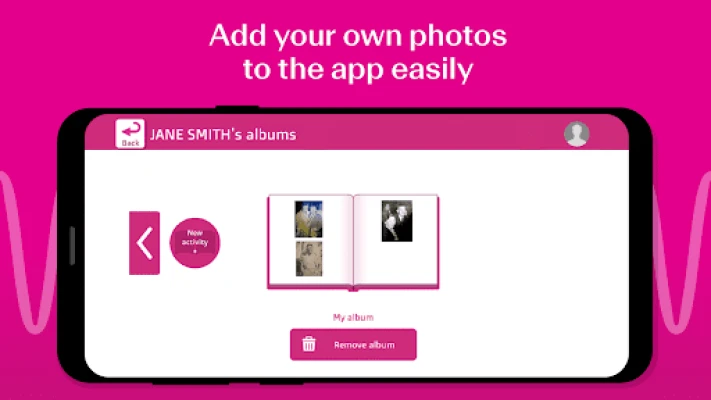Select the My album label
This screenshot has width=711, height=400.
[353, 317]
